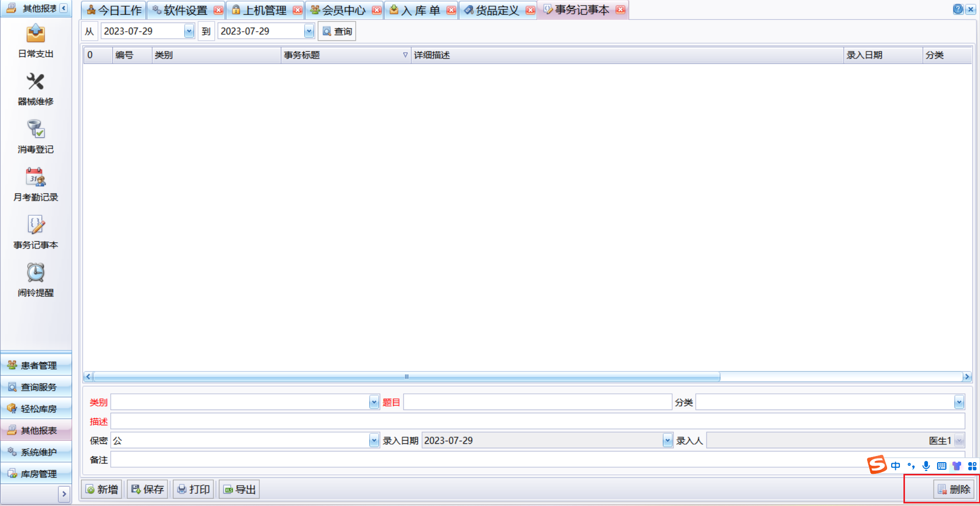Sort by the 录入日期 column header
This screenshot has width=980, height=506.
883,55
